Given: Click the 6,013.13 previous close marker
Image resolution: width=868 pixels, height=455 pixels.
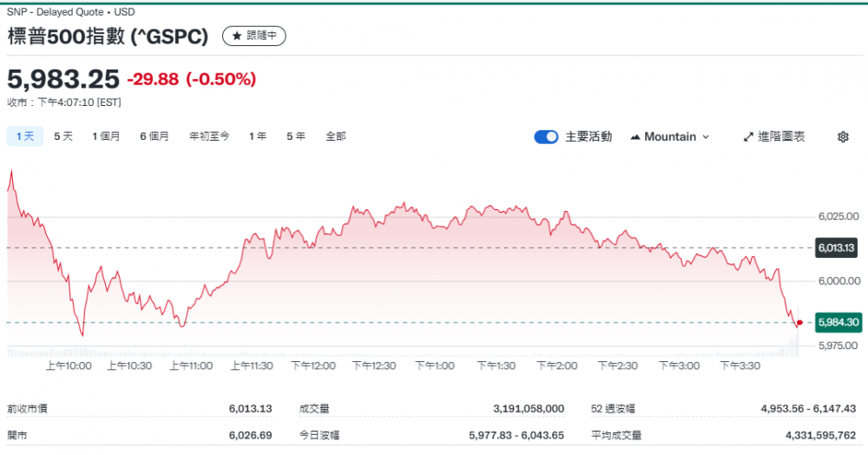Looking at the screenshot, I should pos(838,248).
